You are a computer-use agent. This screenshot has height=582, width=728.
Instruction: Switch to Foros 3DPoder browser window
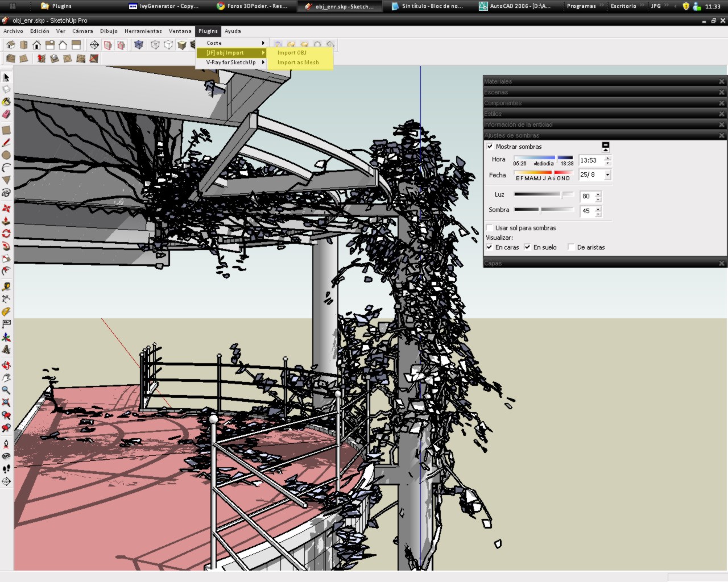coord(253,6)
